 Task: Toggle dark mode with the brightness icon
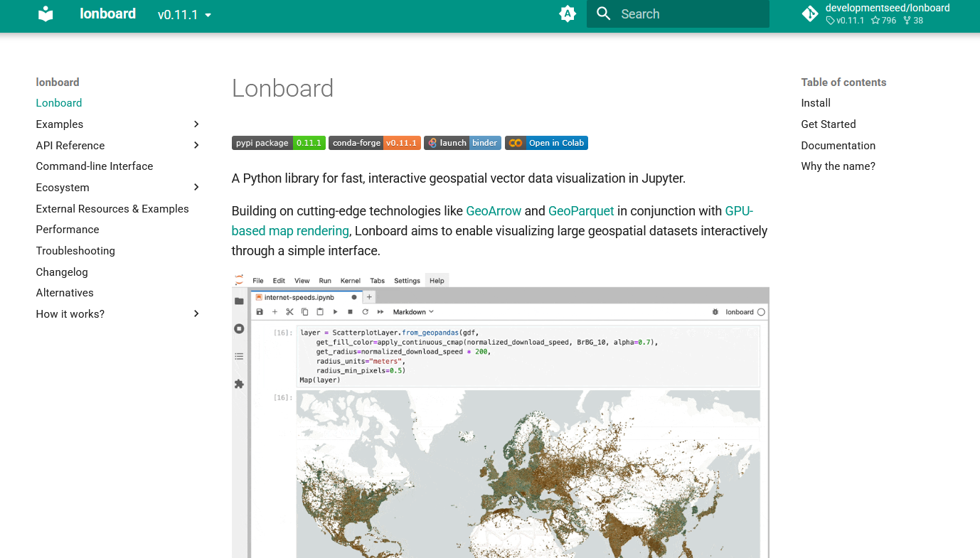[x=568, y=14]
